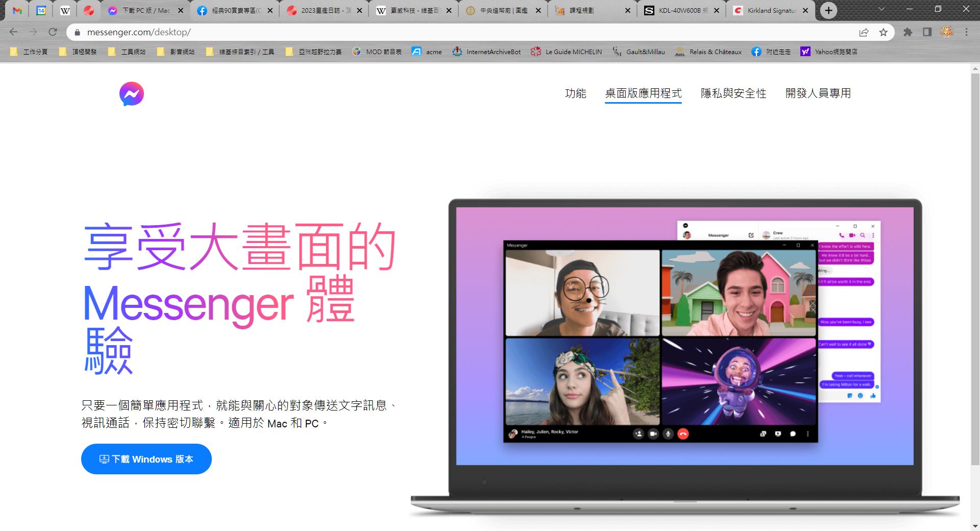Open the Chrome extensions puzzle icon
Image resolution: width=980 pixels, height=531 pixels.
[908, 32]
